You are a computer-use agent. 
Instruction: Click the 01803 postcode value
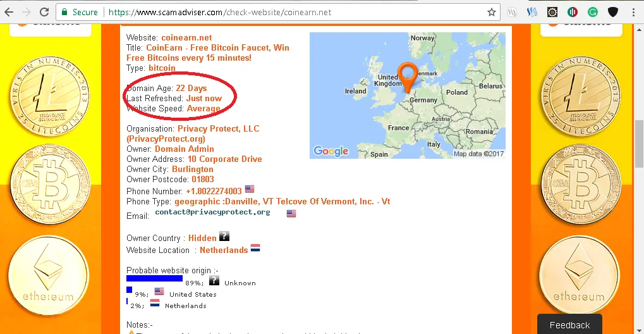click(x=203, y=180)
